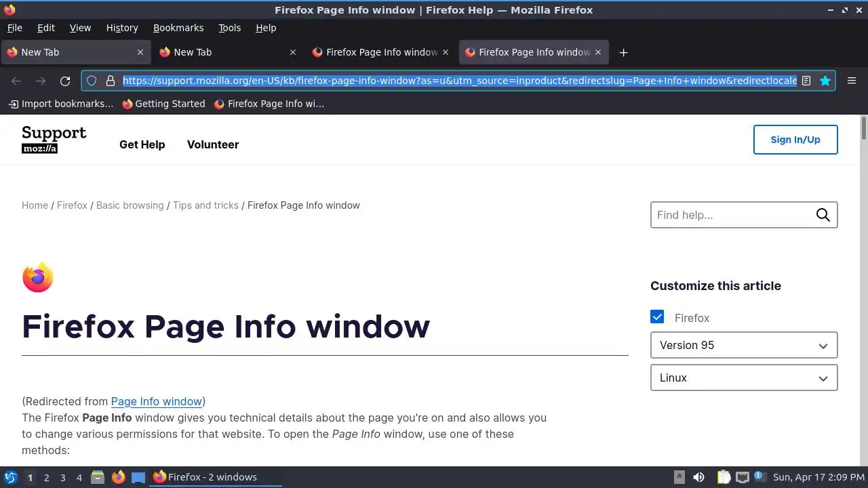
Task: Click the blue desktop icon in taskbar
Action: pyautogui.click(x=138, y=477)
